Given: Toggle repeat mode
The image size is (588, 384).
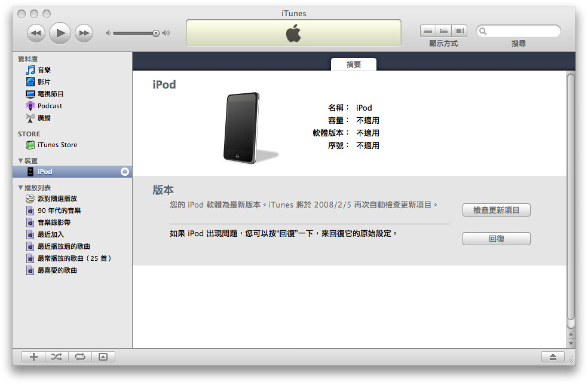Looking at the screenshot, I should coord(79,356).
